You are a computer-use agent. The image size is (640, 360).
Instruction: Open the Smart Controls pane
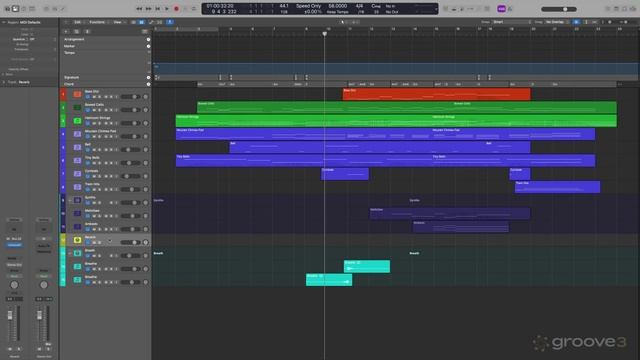(x=46, y=9)
